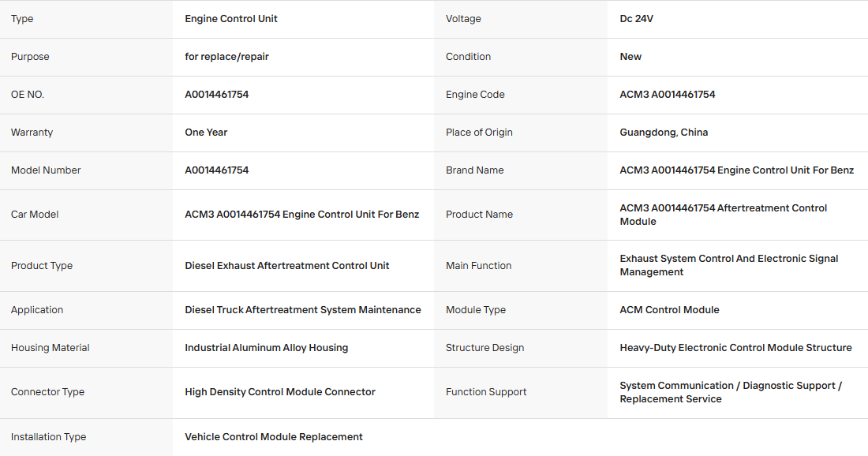Click the 'Type' label beside Engine Control Unit
Screen dimensions: 868x456
coord(22,19)
